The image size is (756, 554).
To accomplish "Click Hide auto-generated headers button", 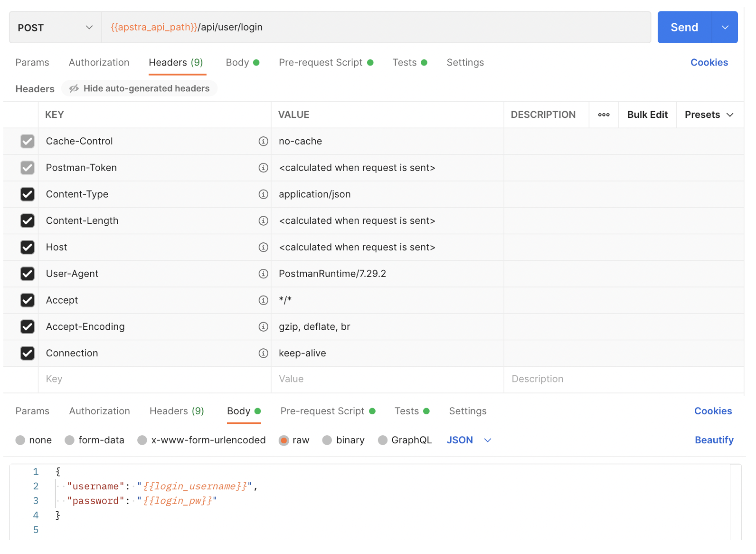I will click(140, 88).
